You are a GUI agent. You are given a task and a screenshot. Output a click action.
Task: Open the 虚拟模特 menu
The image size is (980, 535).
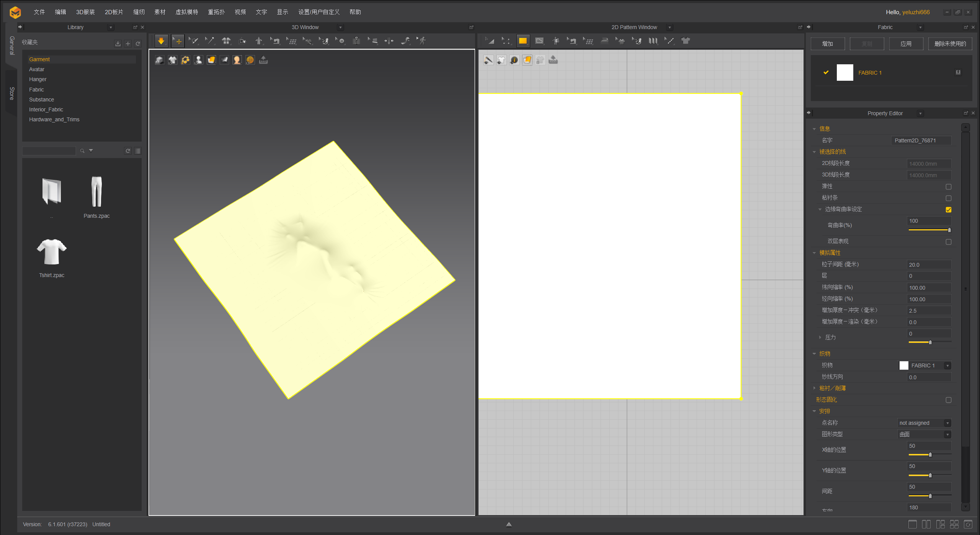click(x=186, y=12)
